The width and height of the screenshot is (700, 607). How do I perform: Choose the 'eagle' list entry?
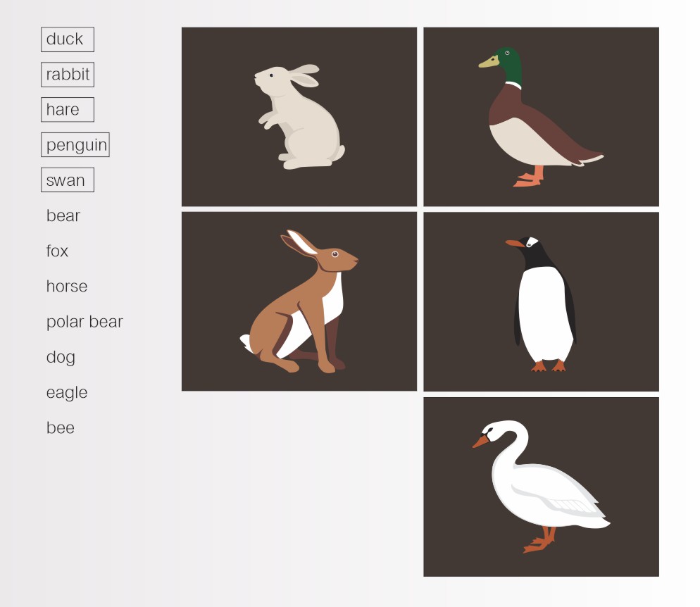(67, 392)
